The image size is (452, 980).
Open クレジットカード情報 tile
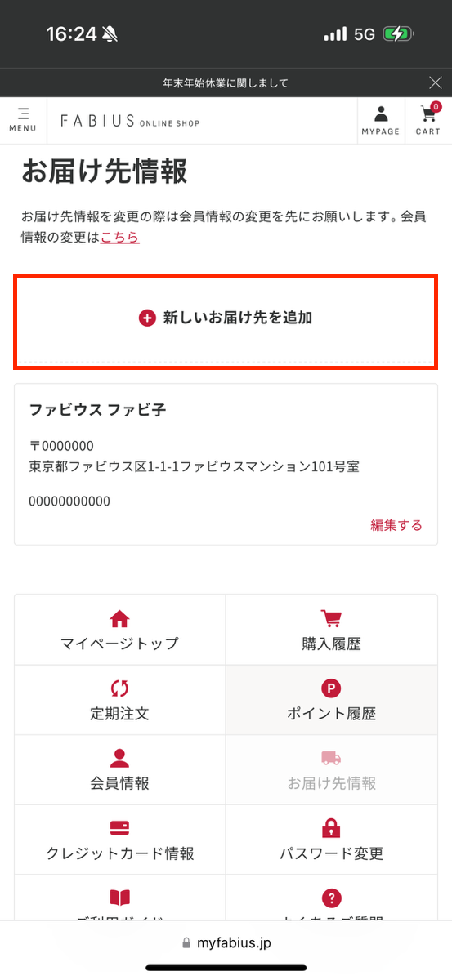(x=120, y=840)
